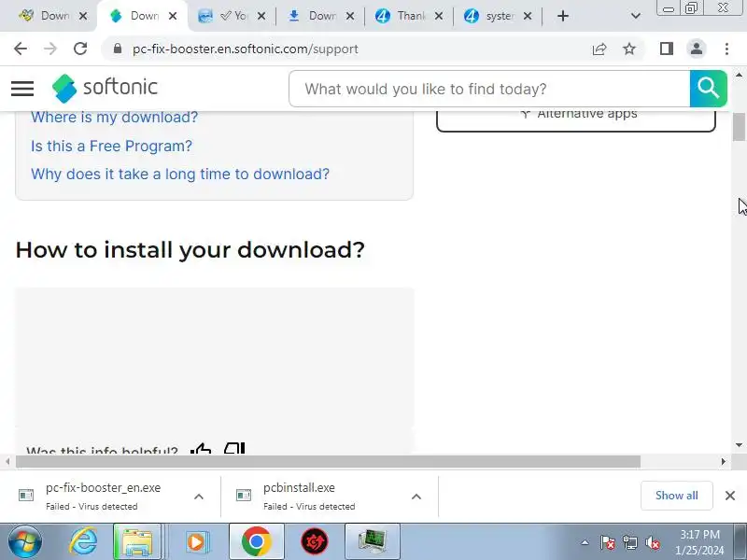Screen dimensions: 747x560
Task: Focus the Softonic search field
Action: click(x=489, y=89)
